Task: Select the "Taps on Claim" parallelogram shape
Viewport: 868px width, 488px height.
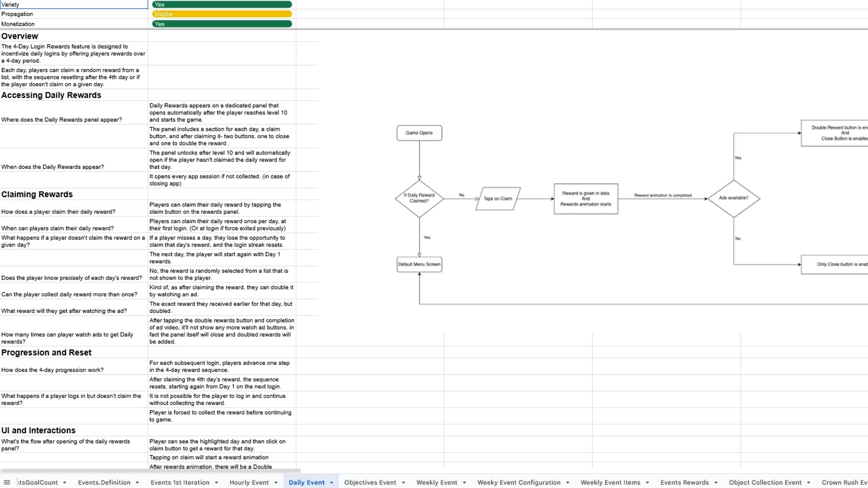Action: (x=498, y=198)
